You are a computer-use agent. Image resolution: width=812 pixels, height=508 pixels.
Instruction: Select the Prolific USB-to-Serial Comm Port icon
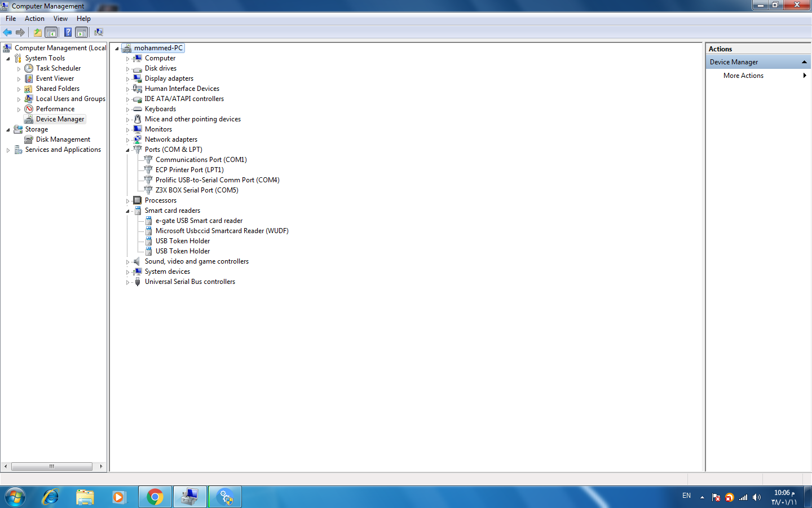[x=148, y=180]
